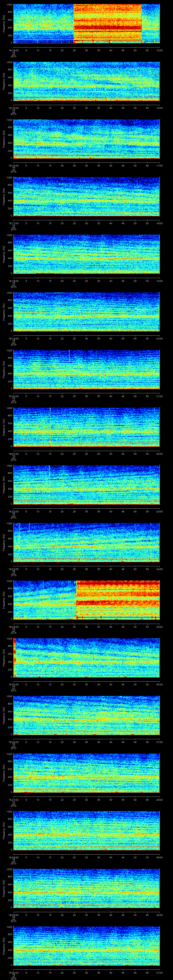Viewport: 173px width, 980px height.
Task: Click the '18:27:00' start time label
Action: [x=13, y=800]
